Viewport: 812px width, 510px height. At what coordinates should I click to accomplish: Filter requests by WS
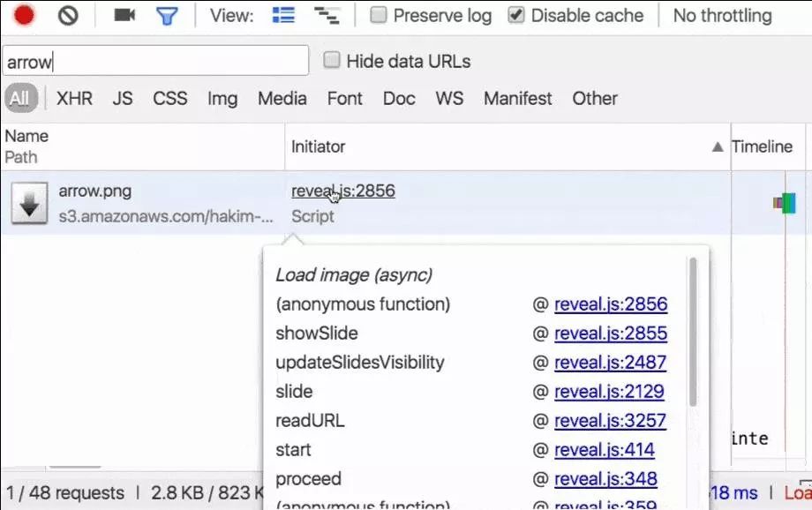(449, 98)
